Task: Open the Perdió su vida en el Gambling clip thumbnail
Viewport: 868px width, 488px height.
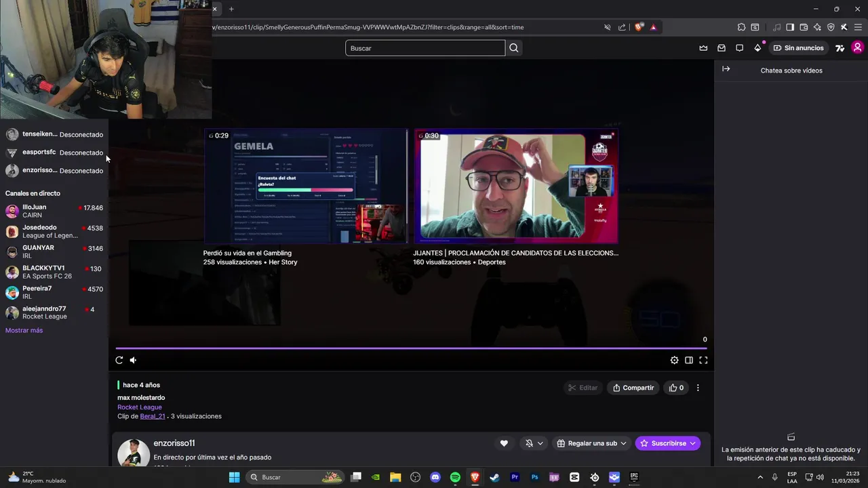Action: tap(307, 186)
